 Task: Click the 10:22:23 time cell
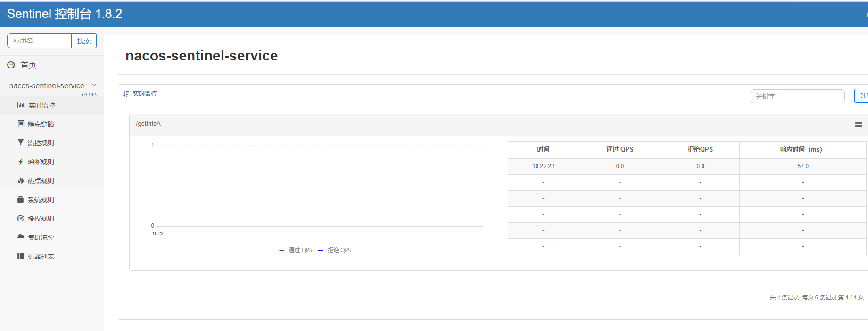coord(543,166)
